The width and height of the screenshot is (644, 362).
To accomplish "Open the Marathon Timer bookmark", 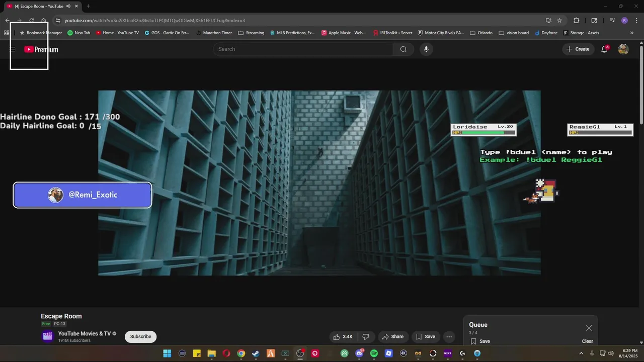I will click(x=214, y=33).
